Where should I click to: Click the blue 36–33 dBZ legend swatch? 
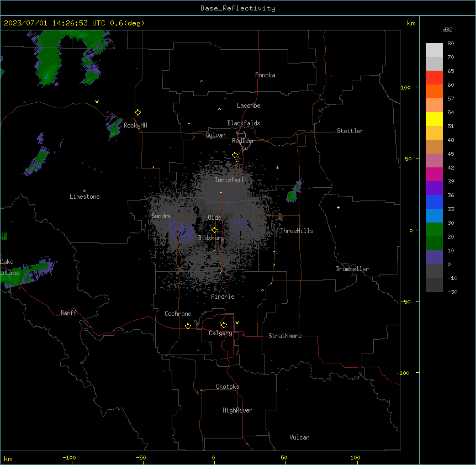[x=434, y=202]
